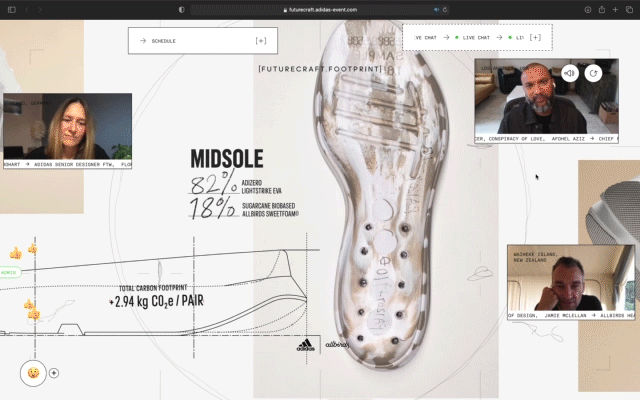The width and height of the screenshot is (640, 400).
Task: Click the midsole footprint image
Action: click(x=380, y=196)
